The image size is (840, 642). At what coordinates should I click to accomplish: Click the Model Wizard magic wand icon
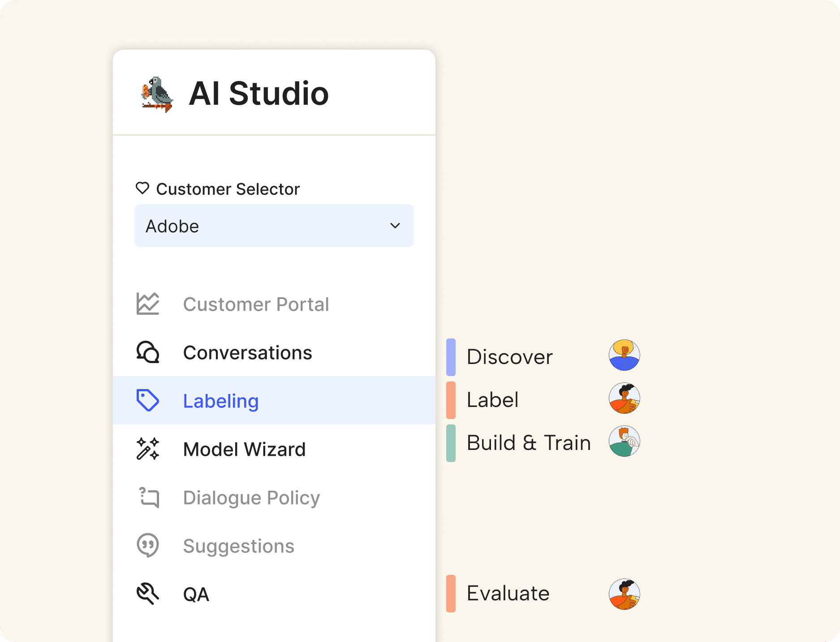(x=148, y=449)
